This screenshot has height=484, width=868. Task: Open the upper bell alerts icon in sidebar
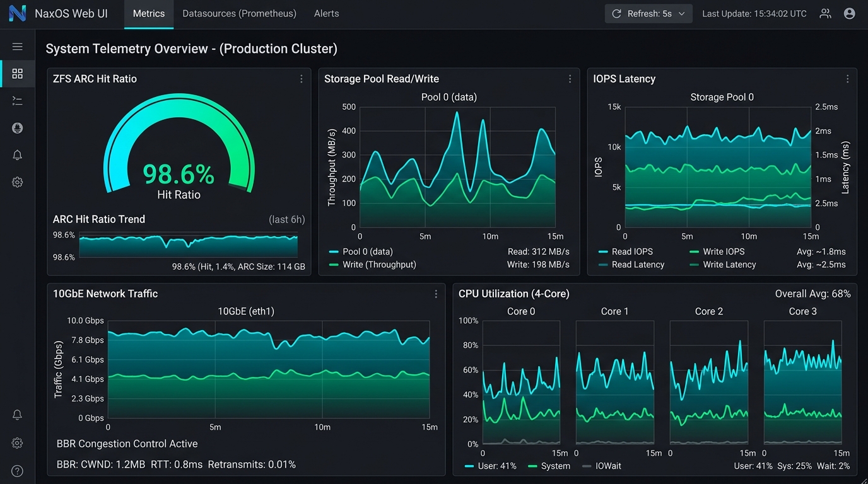tap(18, 155)
